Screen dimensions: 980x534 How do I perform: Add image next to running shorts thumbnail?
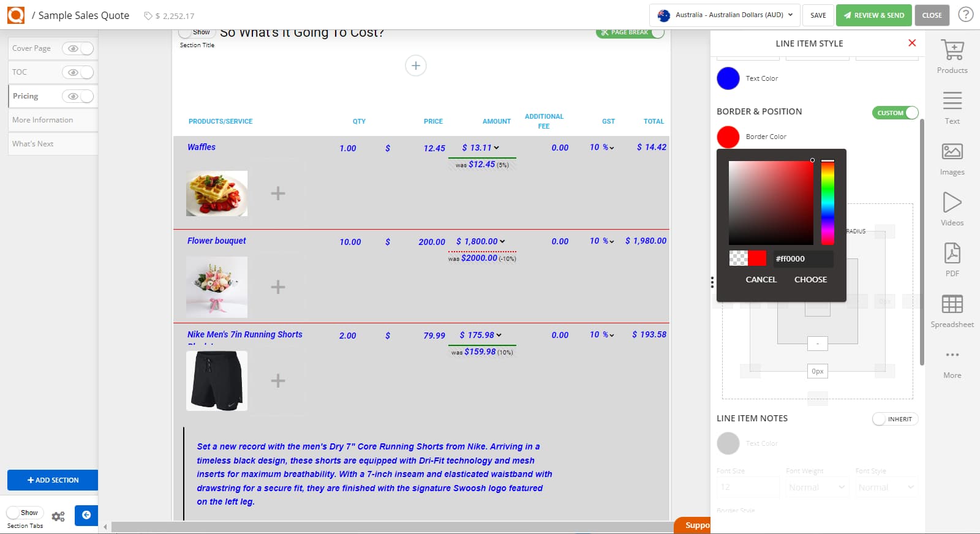click(x=278, y=381)
